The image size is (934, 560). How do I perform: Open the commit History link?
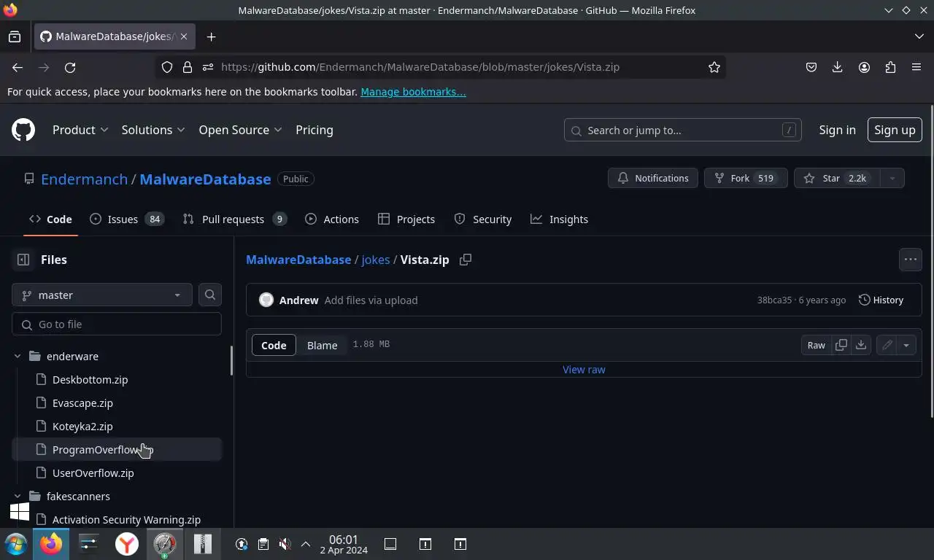[x=881, y=300]
